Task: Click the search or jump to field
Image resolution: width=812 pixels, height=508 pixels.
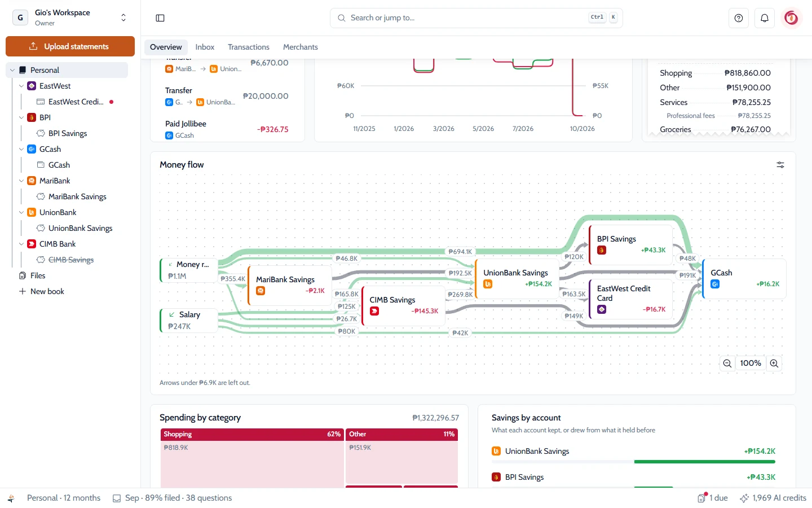Action: (x=476, y=18)
